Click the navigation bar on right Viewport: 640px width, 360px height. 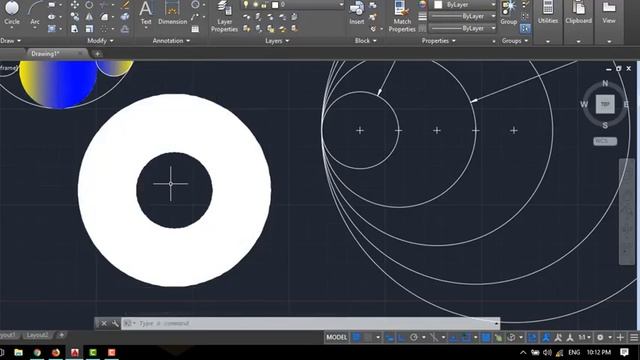pos(627,211)
